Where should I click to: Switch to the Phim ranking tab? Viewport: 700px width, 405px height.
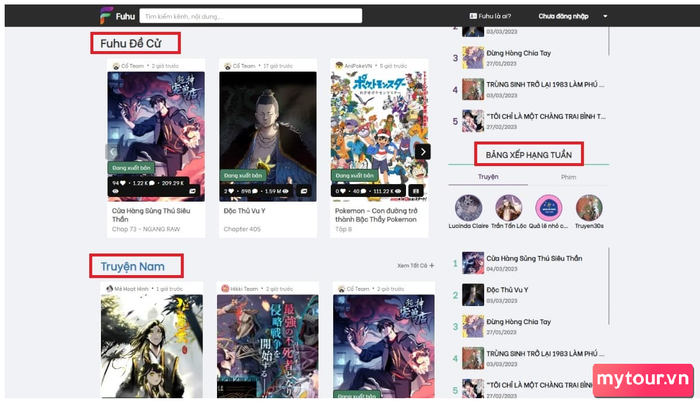point(568,177)
